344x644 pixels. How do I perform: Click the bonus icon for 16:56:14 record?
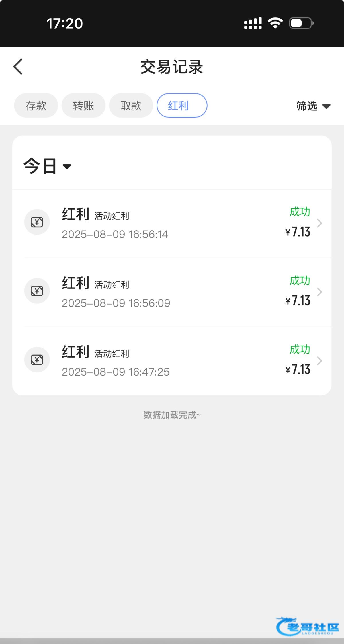[37, 222]
